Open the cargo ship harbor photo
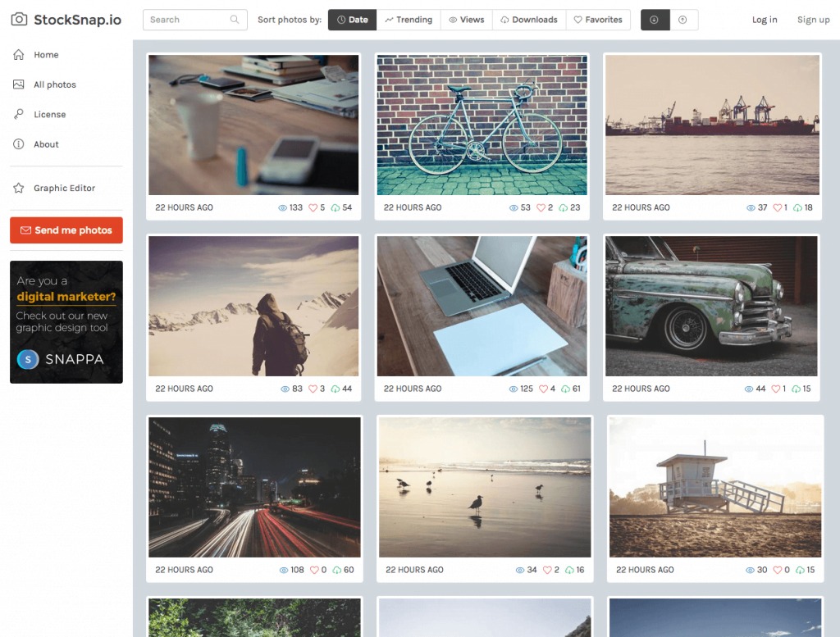Viewport: 840px width, 637px height. (x=713, y=125)
